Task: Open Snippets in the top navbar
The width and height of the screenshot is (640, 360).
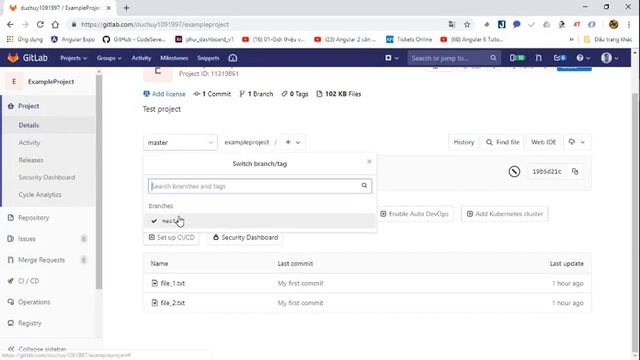Action: 208,58
